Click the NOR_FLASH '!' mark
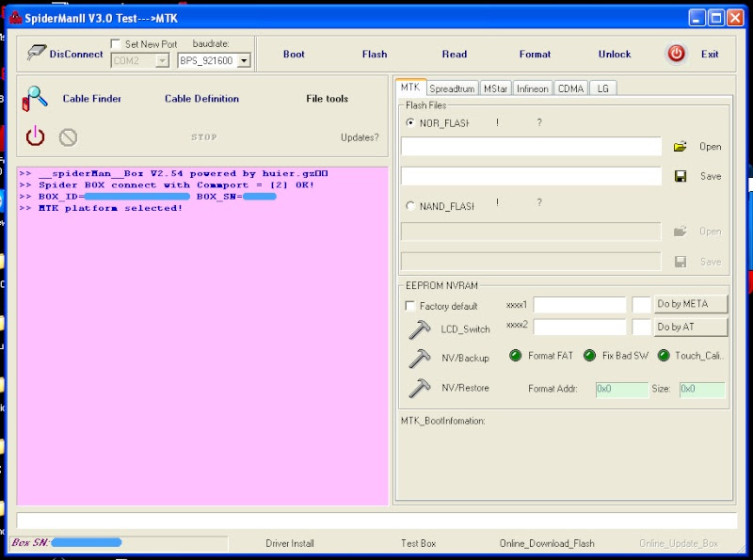This screenshot has height=560, width=753. (497, 122)
